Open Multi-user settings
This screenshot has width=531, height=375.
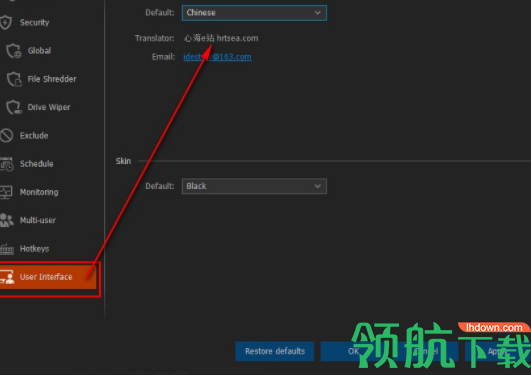[x=38, y=220]
